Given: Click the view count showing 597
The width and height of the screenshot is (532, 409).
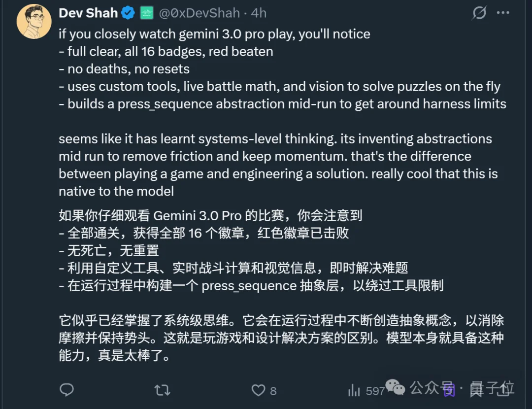Looking at the screenshot, I should 375,390.
